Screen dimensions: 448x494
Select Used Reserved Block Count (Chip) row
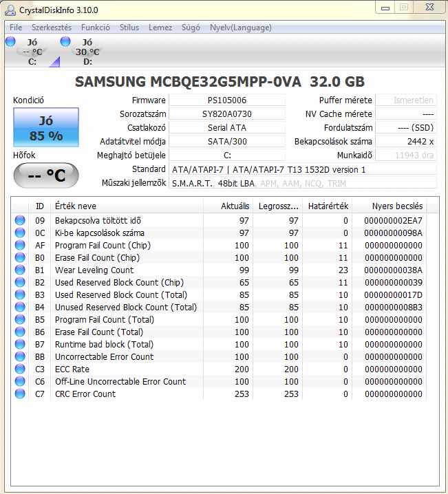coord(219,282)
